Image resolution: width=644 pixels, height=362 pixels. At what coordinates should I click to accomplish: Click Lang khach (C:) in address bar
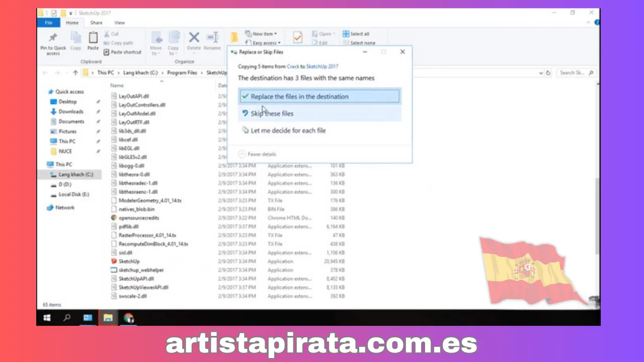click(x=141, y=73)
